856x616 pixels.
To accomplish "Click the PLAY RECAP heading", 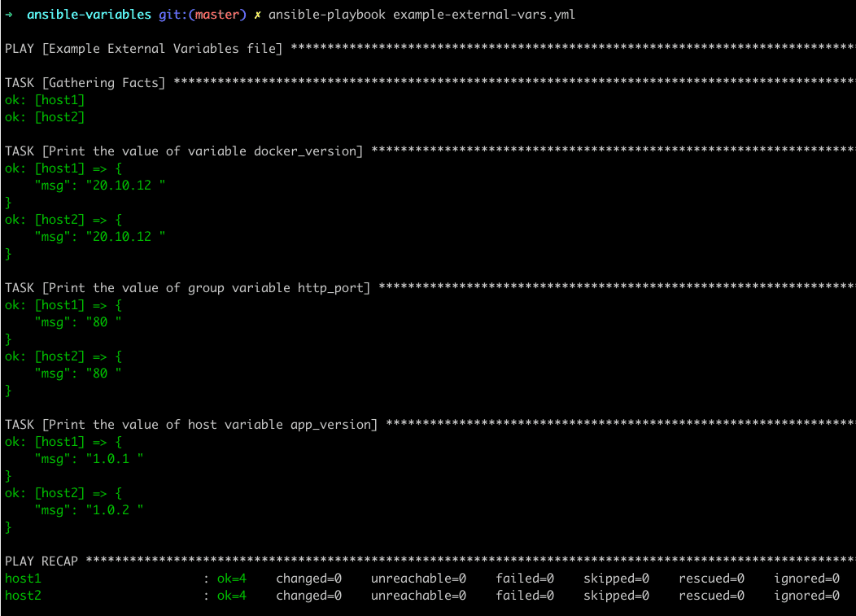I will point(41,561).
